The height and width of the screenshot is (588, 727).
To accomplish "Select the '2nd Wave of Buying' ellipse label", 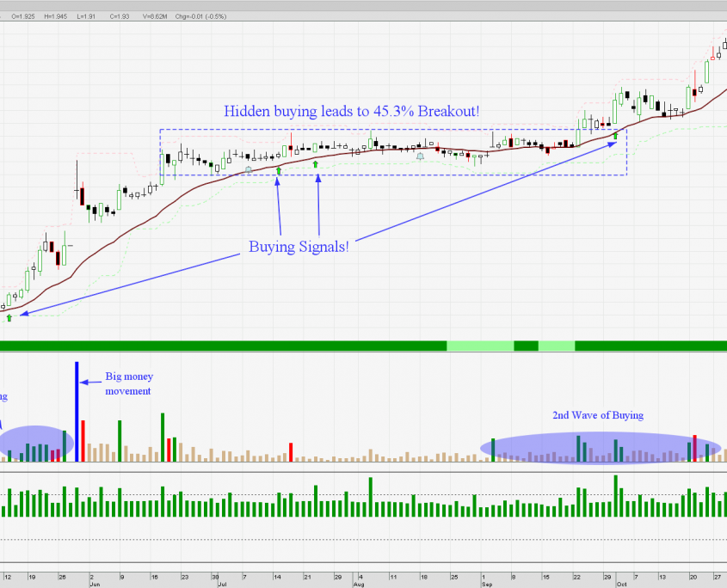I will (597, 415).
